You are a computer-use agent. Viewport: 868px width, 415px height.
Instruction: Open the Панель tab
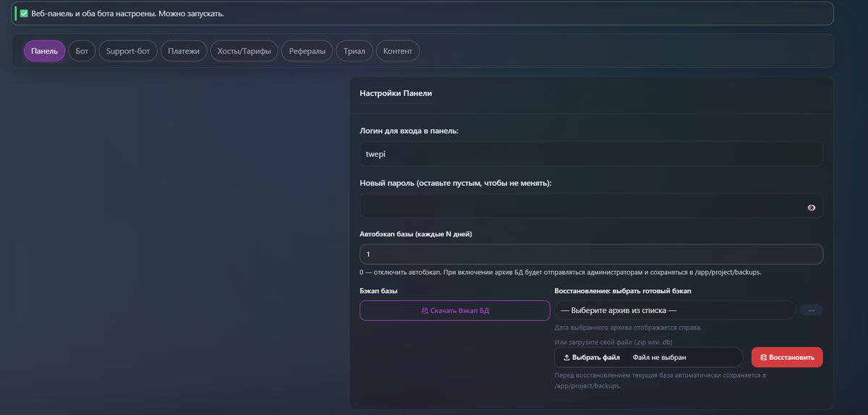45,51
